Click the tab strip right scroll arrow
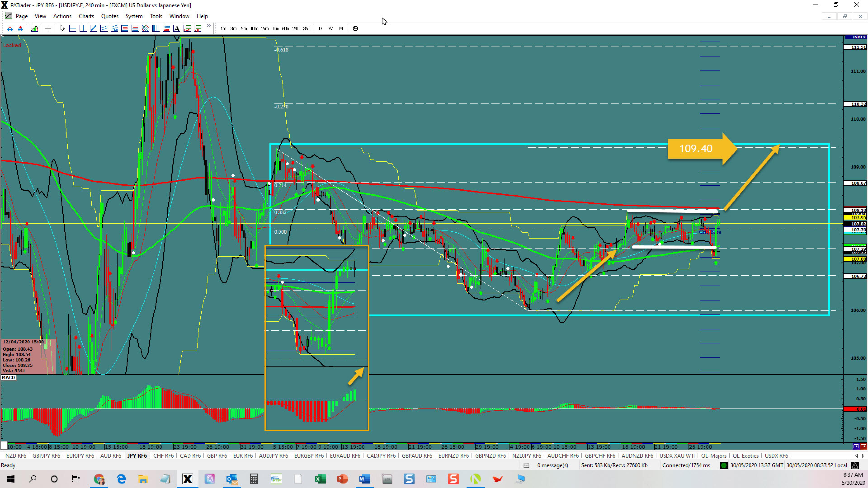 pos(863,456)
